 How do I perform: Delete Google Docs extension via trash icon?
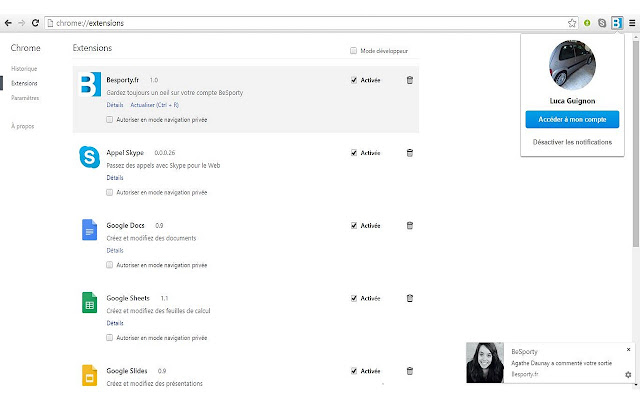[x=410, y=225]
